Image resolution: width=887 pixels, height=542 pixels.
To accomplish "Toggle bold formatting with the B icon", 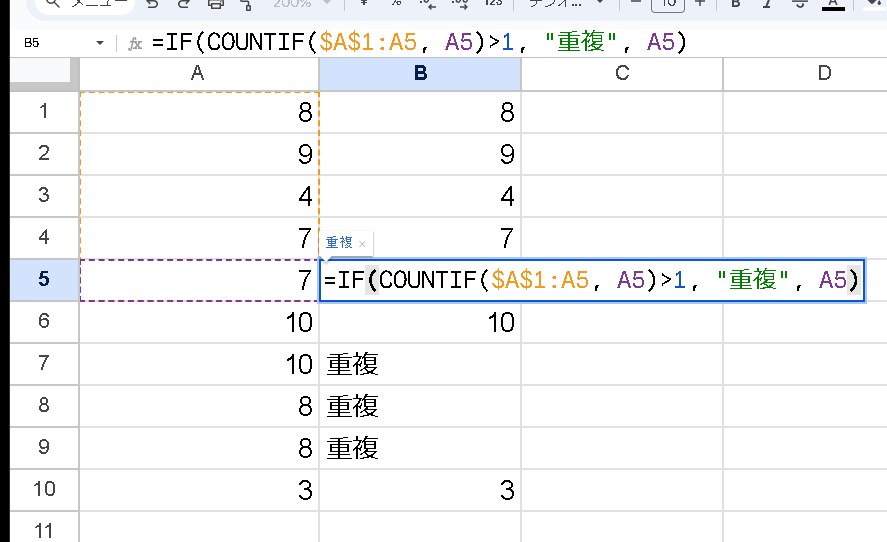I will (x=736, y=4).
